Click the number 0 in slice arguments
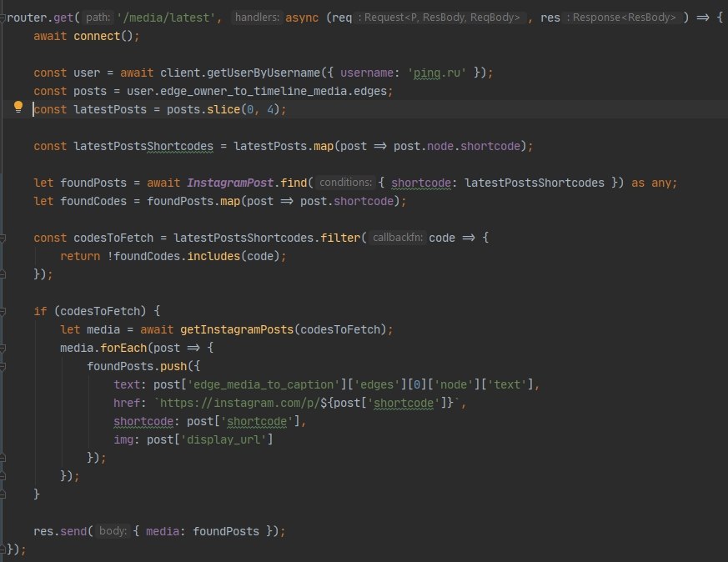Viewport: 728px width, 562px height. (x=250, y=109)
